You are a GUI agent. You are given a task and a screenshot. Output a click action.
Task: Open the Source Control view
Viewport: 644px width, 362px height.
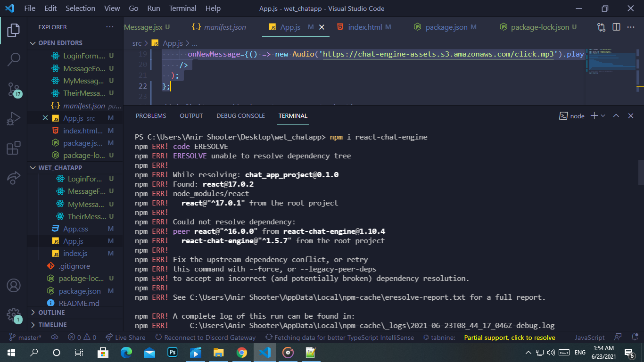(x=13, y=89)
